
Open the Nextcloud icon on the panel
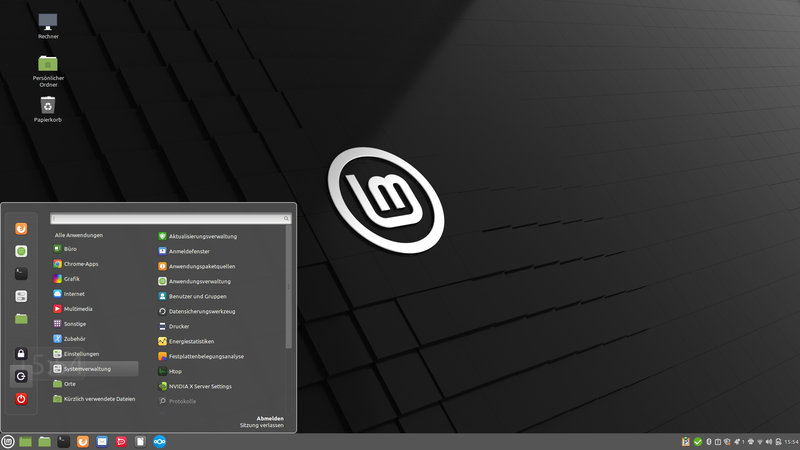coord(159,442)
